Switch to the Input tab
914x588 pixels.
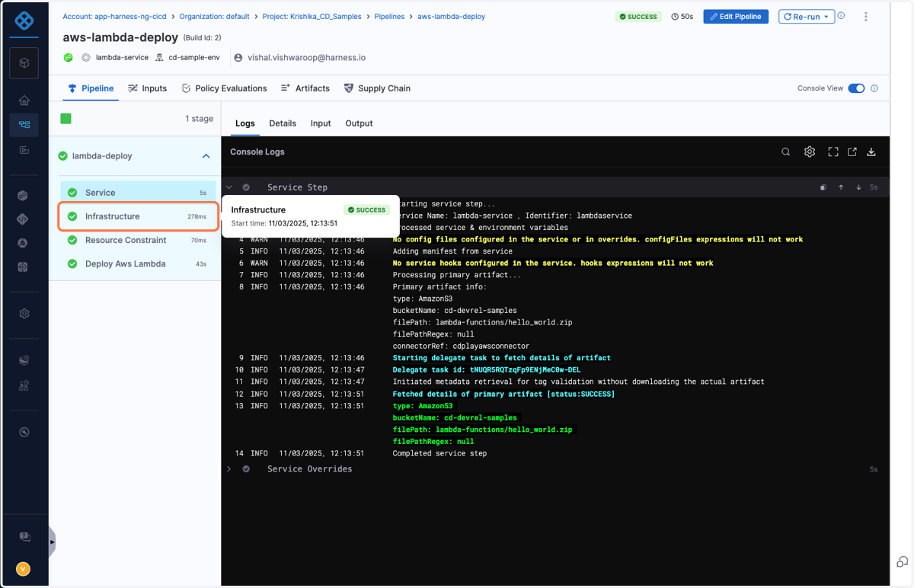pos(321,123)
